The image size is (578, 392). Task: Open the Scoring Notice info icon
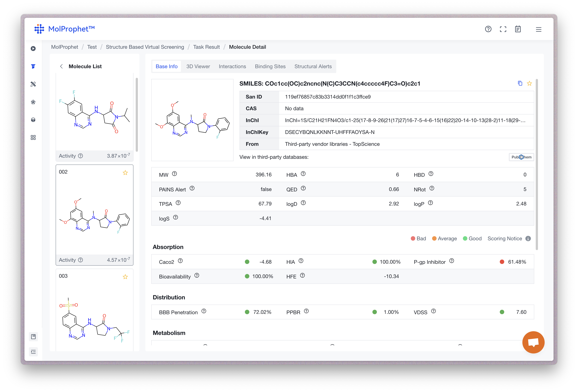[528, 239]
